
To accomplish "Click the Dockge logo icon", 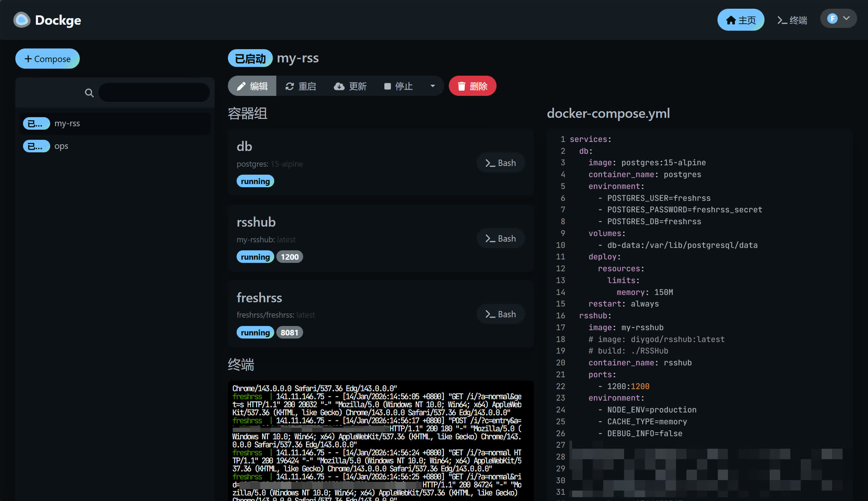I will coord(22,20).
